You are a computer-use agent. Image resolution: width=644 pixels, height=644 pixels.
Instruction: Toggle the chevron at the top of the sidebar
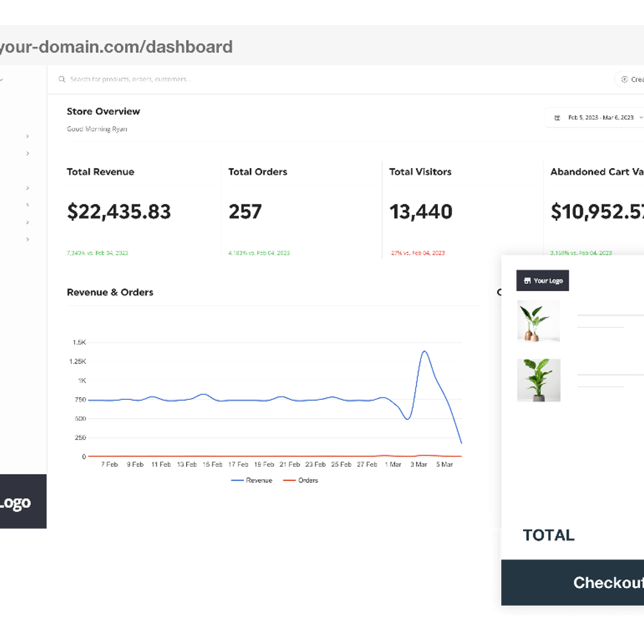[x=2, y=79]
